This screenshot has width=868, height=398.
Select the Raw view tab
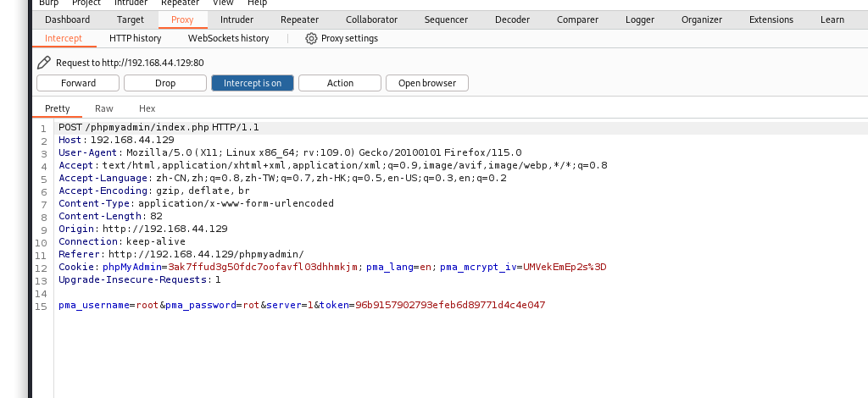click(x=104, y=108)
